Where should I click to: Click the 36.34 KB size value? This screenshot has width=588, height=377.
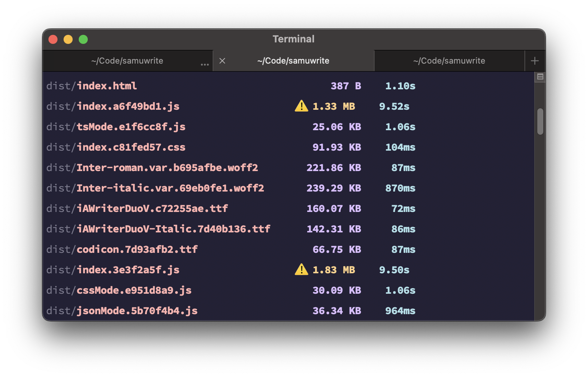337,311
